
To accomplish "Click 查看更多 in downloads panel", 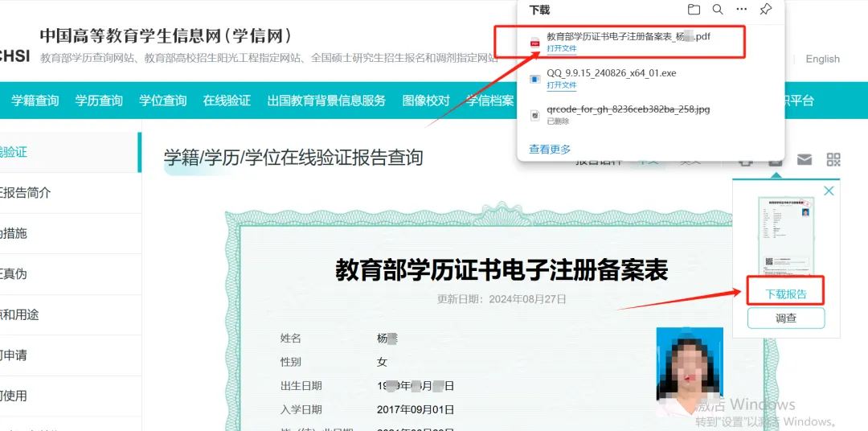I will pos(550,149).
